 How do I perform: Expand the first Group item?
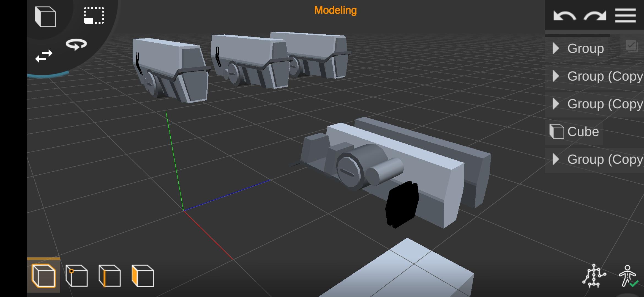point(556,48)
